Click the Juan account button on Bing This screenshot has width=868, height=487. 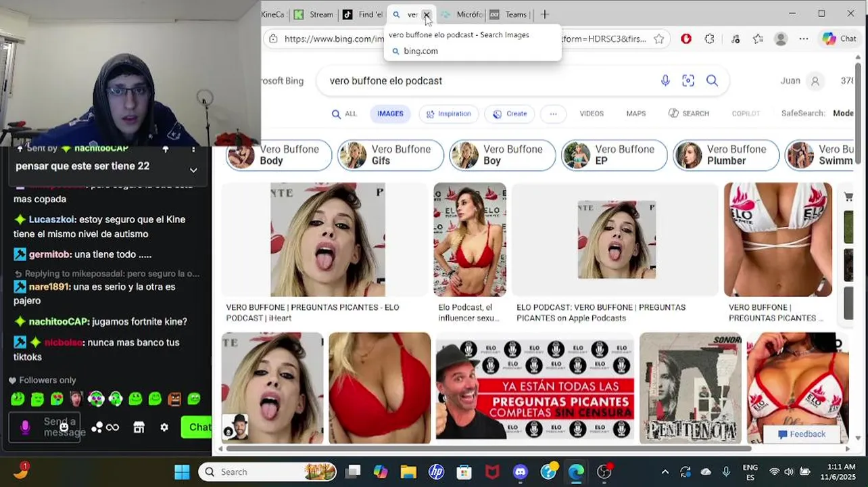(x=802, y=80)
